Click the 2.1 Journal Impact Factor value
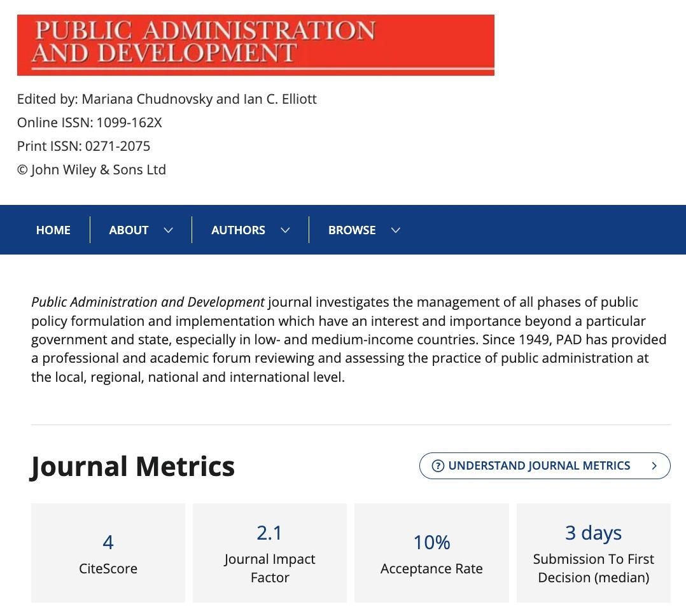 (269, 533)
